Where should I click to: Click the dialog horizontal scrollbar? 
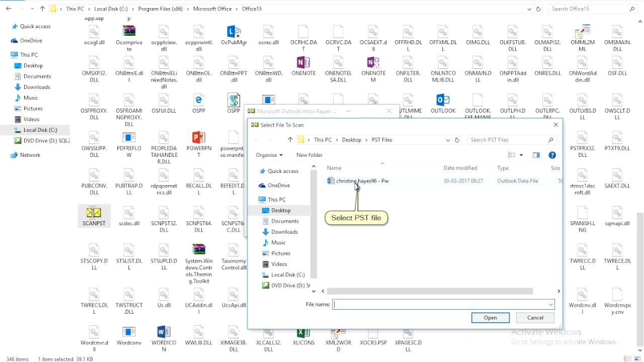(x=430, y=291)
